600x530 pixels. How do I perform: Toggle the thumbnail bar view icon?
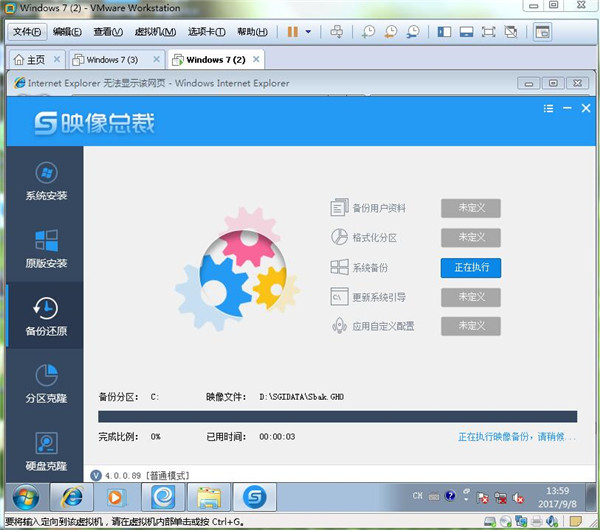click(x=466, y=32)
